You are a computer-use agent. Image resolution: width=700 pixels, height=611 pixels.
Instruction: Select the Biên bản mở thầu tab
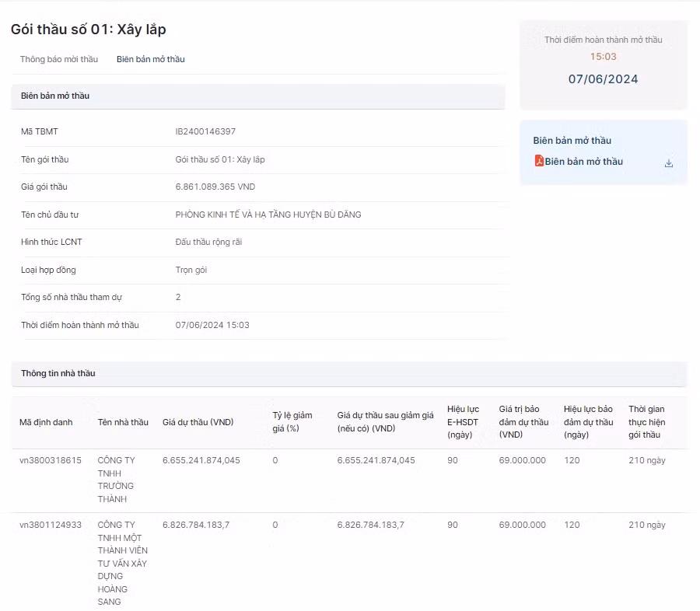point(151,59)
